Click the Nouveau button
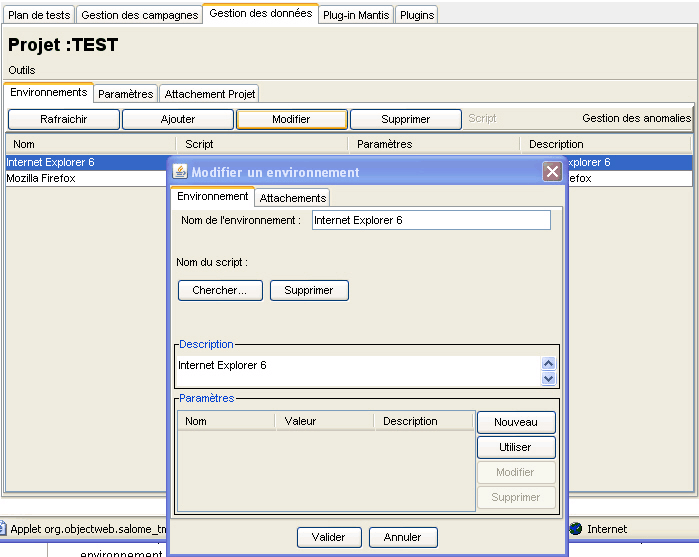 [516, 422]
